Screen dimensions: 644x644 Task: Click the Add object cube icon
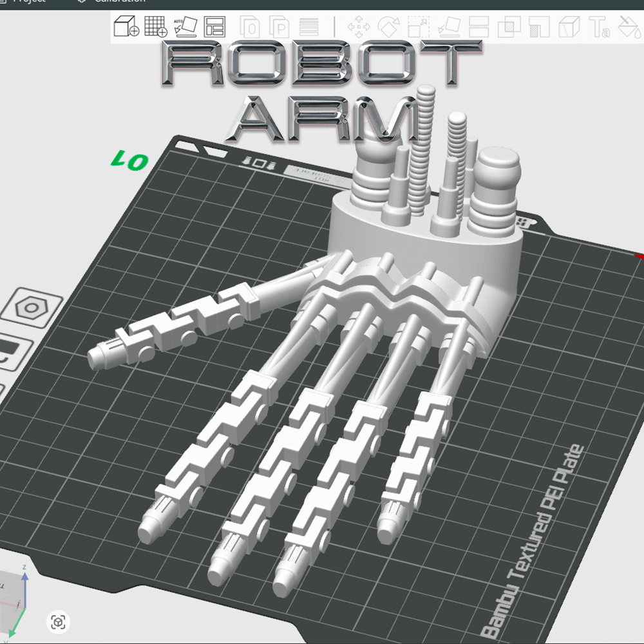(x=126, y=26)
